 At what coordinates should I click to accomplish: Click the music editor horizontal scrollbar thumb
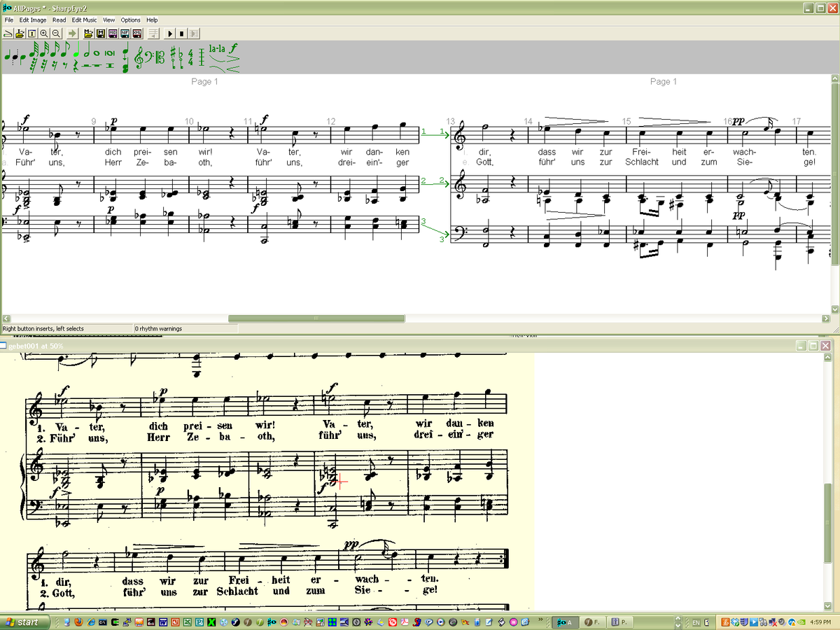[x=316, y=318]
